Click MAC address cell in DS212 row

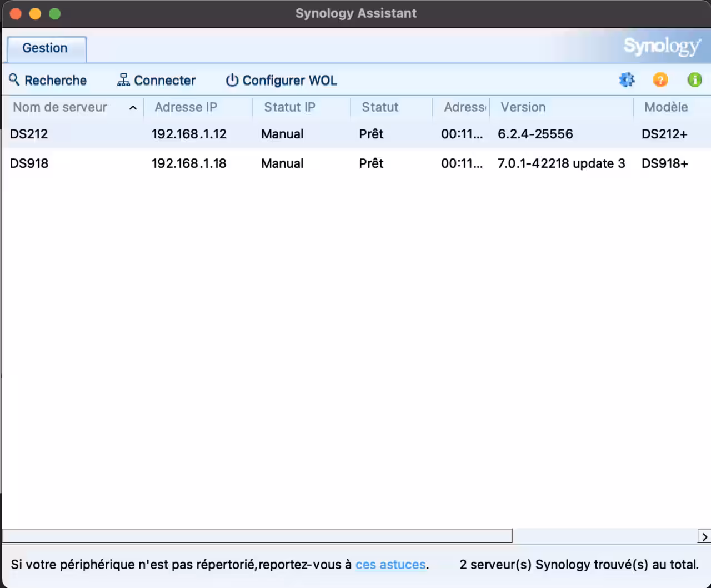(x=462, y=134)
